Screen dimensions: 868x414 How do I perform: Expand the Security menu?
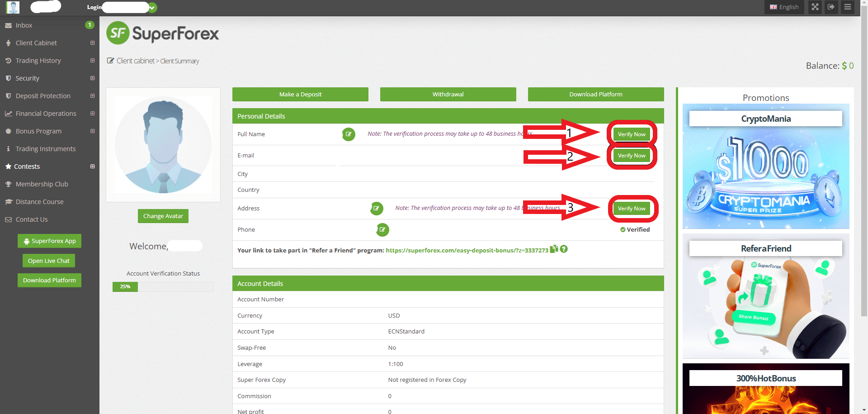[92, 78]
